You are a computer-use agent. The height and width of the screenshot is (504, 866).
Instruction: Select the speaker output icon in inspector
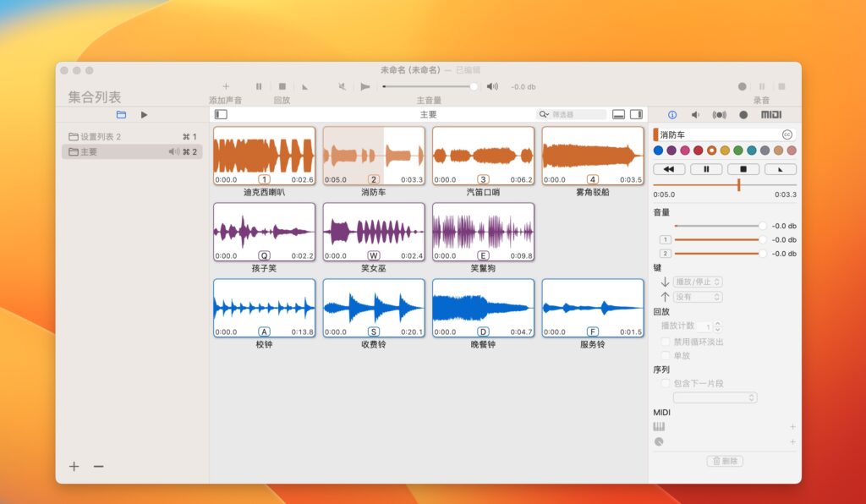coord(695,115)
